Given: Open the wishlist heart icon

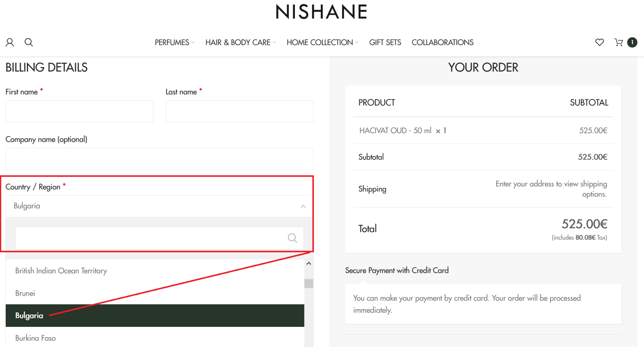Looking at the screenshot, I should click(x=599, y=43).
